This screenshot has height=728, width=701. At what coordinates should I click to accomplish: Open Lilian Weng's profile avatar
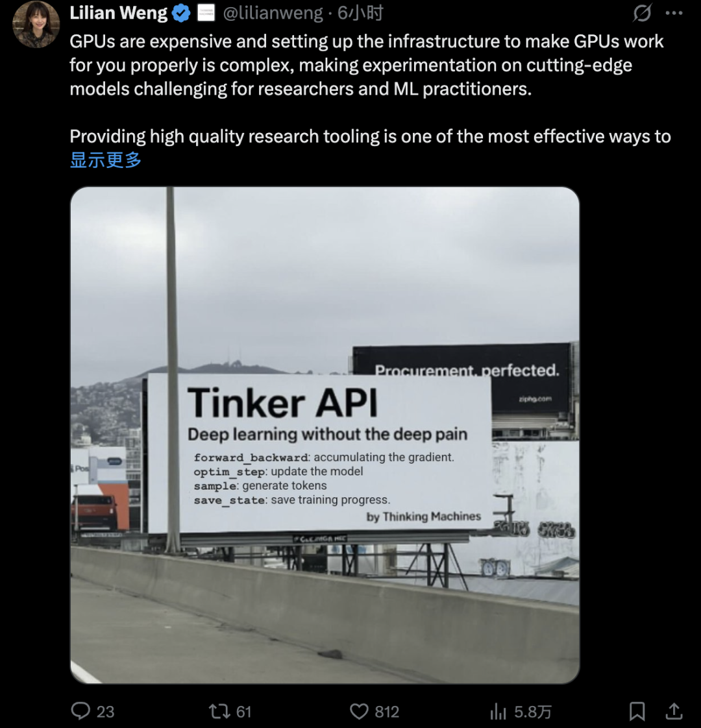pyautogui.click(x=36, y=25)
